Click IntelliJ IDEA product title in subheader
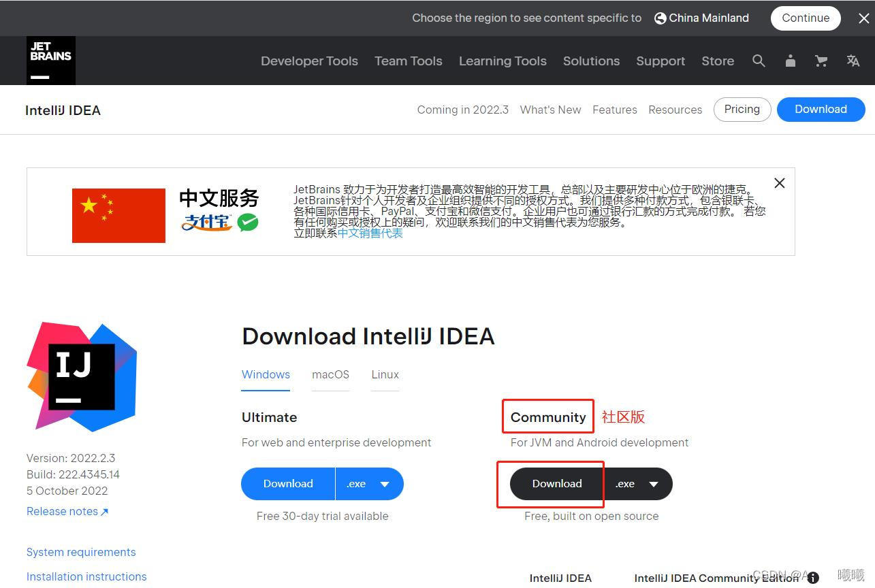 pos(63,110)
